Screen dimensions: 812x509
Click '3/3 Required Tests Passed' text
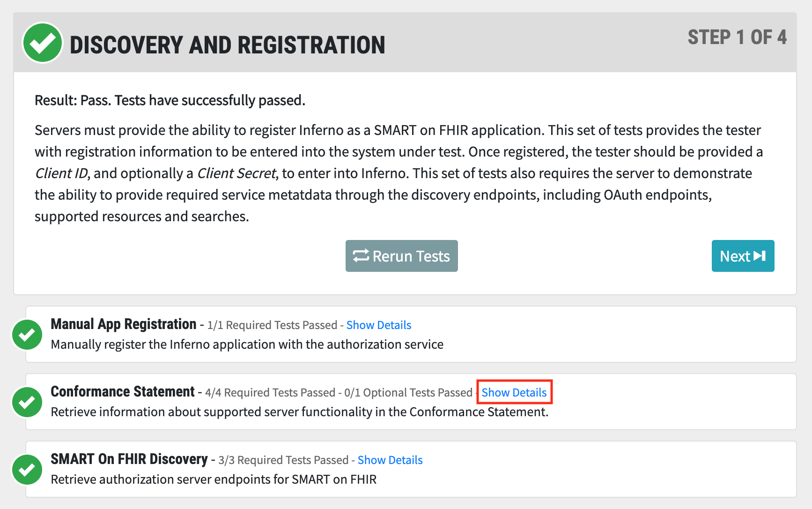283,460
